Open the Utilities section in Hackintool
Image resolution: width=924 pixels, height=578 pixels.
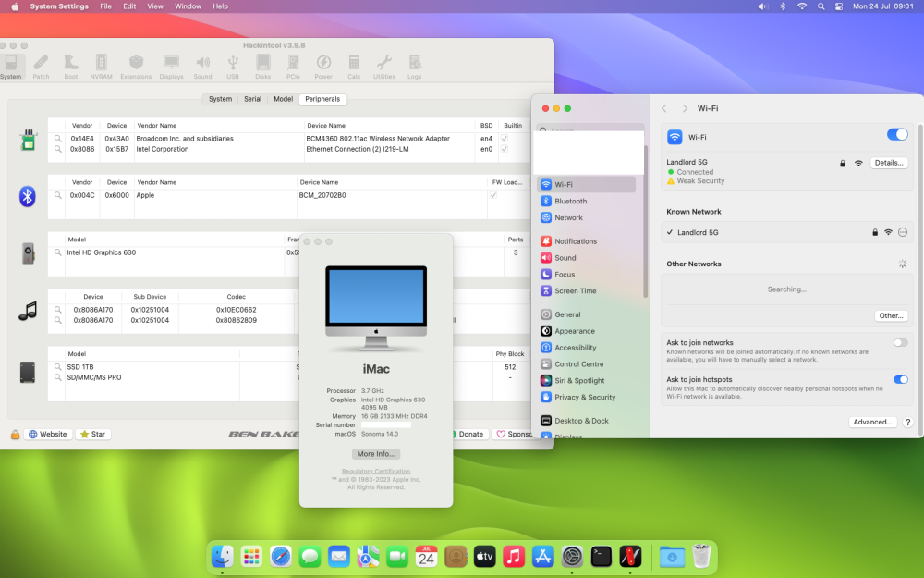[x=384, y=67]
